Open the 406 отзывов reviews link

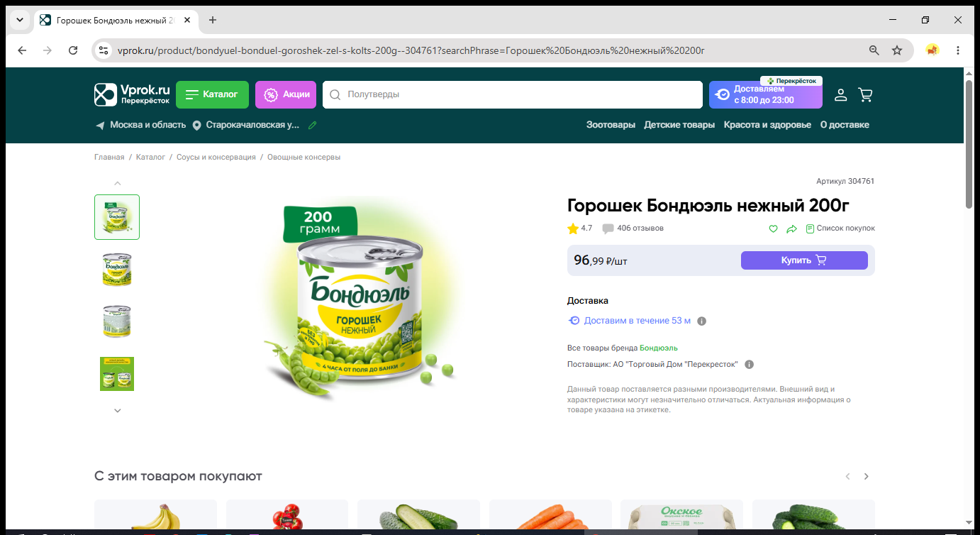tap(640, 228)
